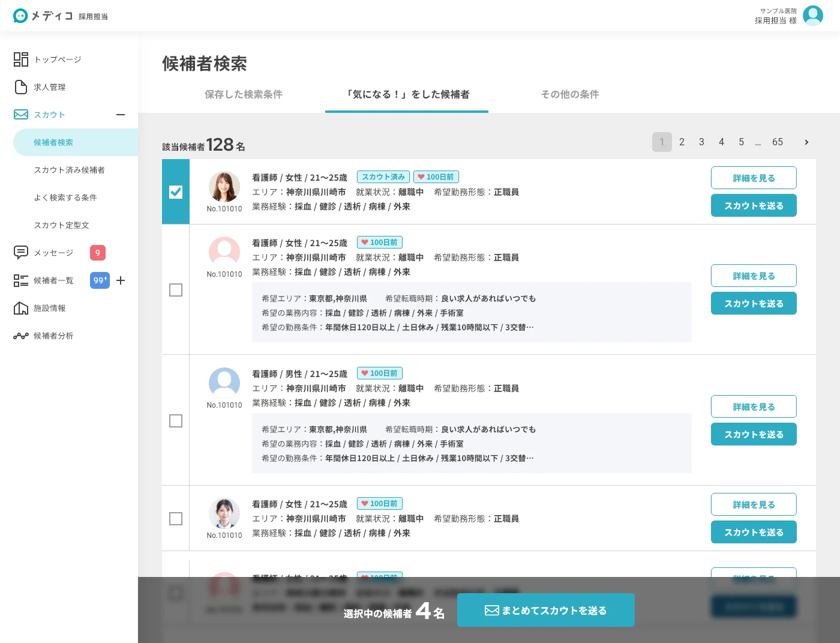Click 選択中の候補者 4 名 text
This screenshot has height=643, width=840.
click(x=394, y=611)
